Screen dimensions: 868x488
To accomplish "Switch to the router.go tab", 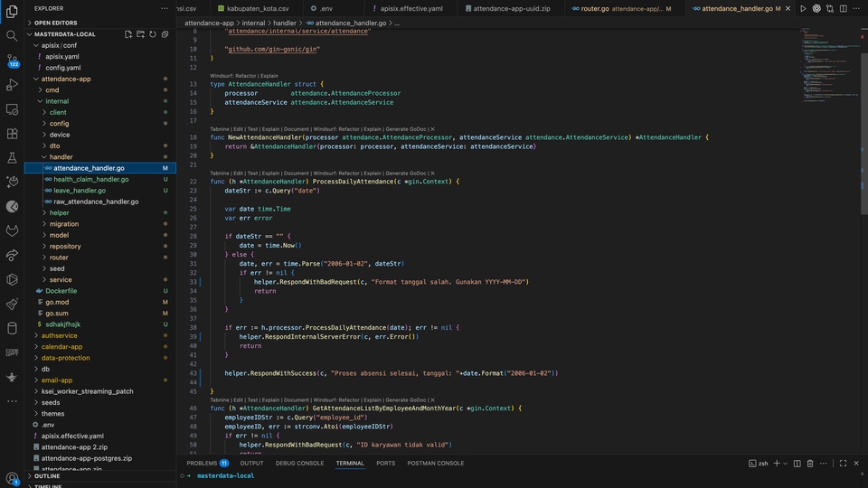I will [x=594, y=8].
